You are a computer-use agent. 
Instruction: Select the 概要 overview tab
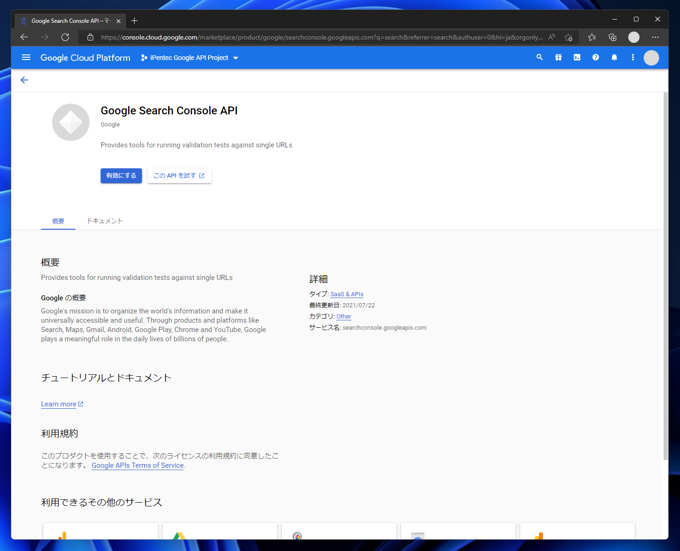tap(58, 221)
